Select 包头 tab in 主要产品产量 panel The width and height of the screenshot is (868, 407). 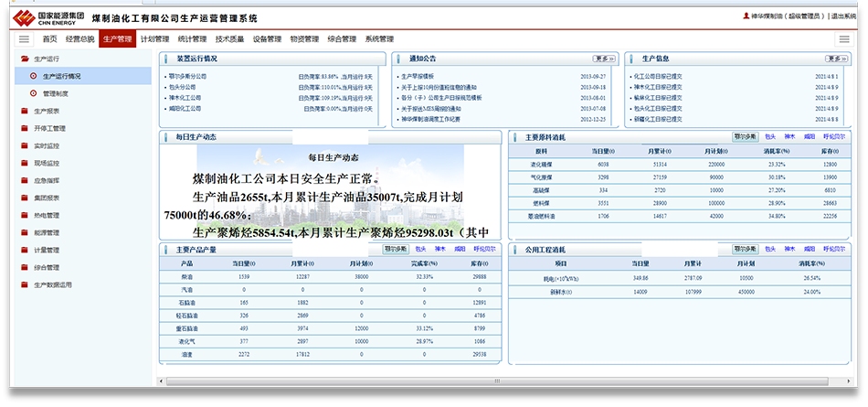click(x=420, y=250)
